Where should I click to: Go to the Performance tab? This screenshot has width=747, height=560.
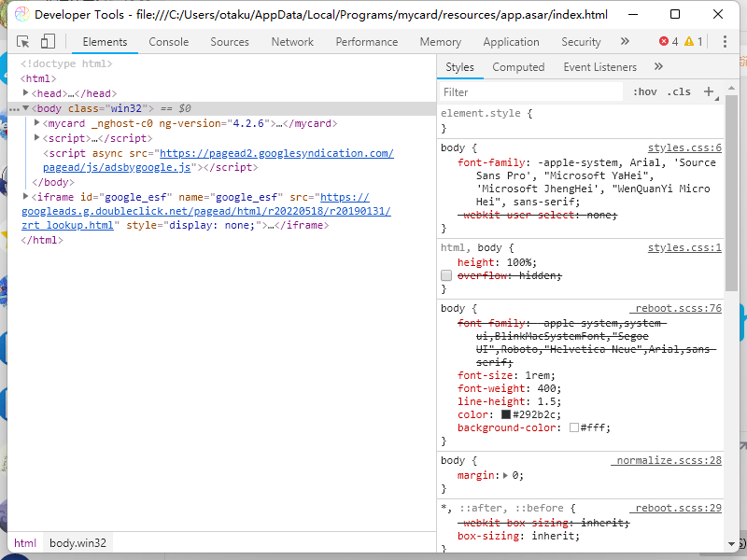click(367, 42)
